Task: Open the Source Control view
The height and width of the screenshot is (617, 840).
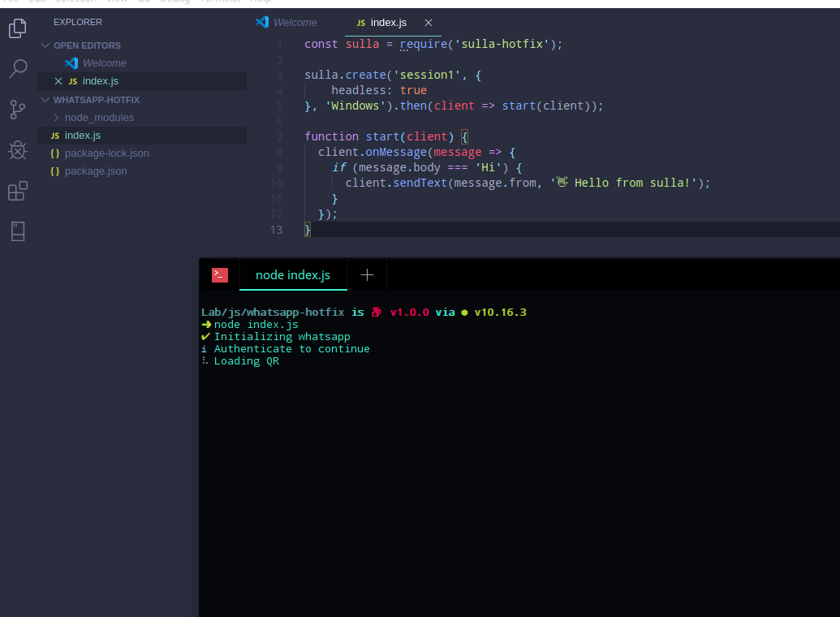Action: (x=18, y=110)
